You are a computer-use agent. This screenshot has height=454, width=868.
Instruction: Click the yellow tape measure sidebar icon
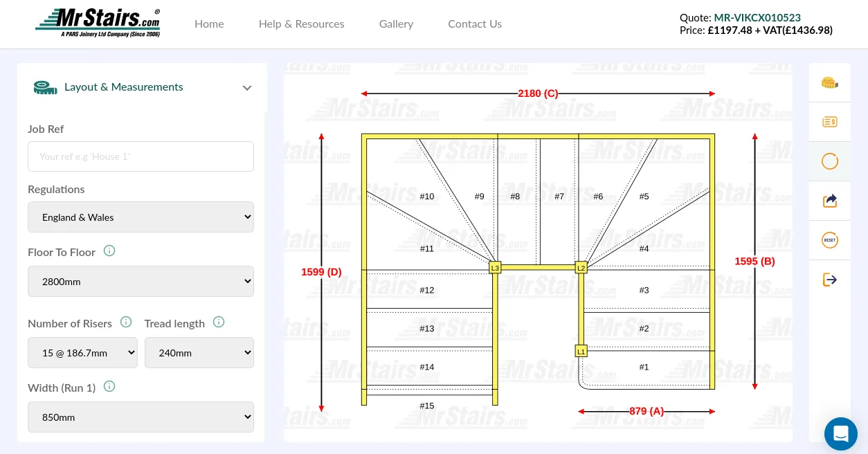pyautogui.click(x=829, y=83)
